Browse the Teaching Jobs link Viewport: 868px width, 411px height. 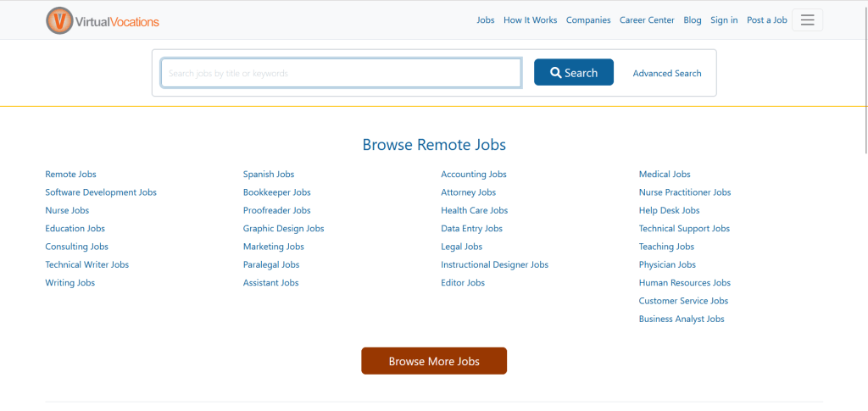[666, 247]
